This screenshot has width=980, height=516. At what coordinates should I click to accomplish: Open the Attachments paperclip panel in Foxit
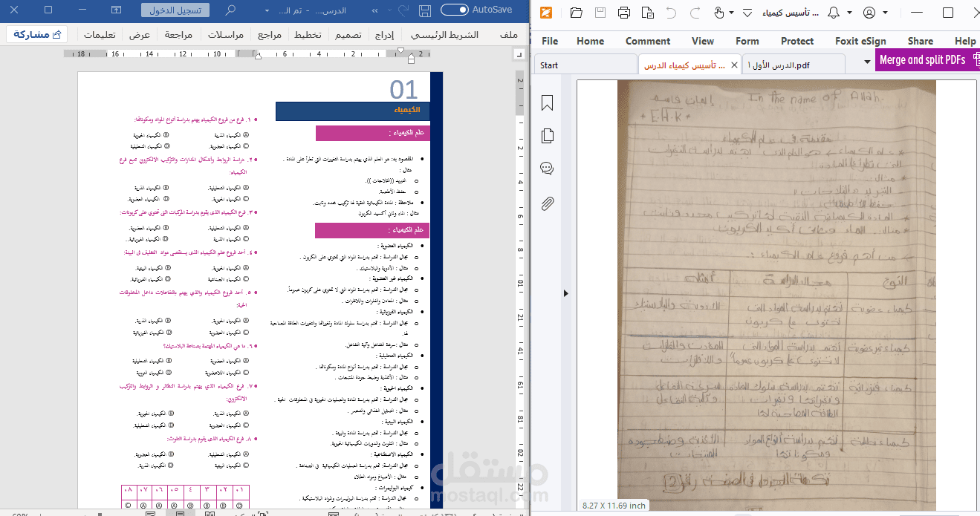546,199
